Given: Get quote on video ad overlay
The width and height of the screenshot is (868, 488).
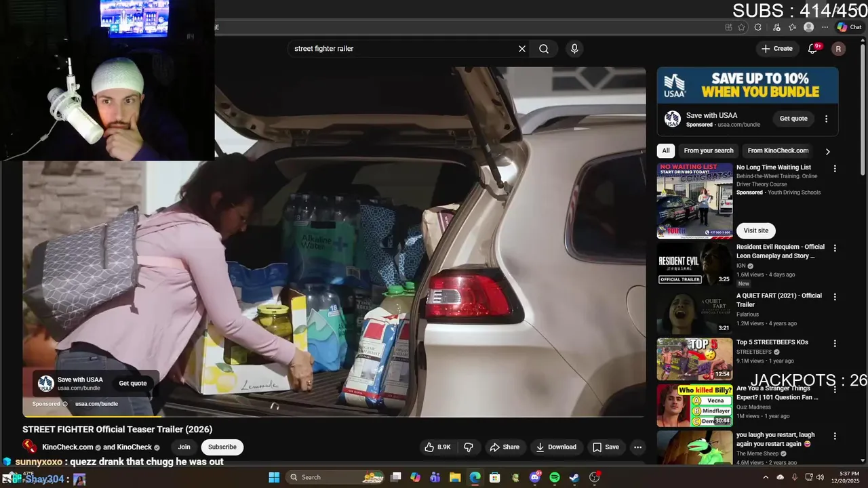Looking at the screenshot, I should point(133,384).
